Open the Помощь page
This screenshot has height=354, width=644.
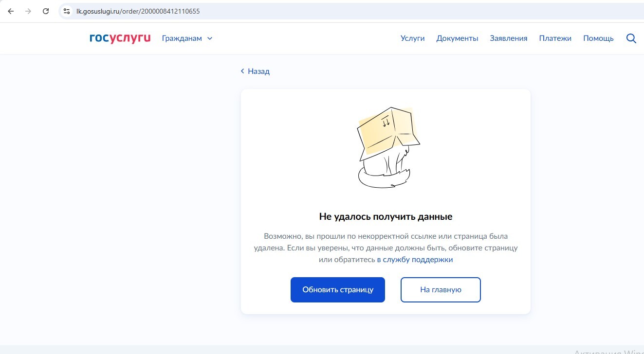click(598, 38)
